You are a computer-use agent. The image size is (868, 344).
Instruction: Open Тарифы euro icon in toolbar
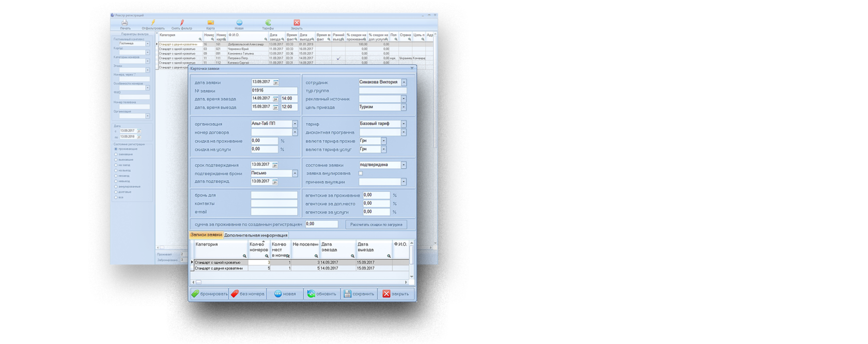click(268, 23)
